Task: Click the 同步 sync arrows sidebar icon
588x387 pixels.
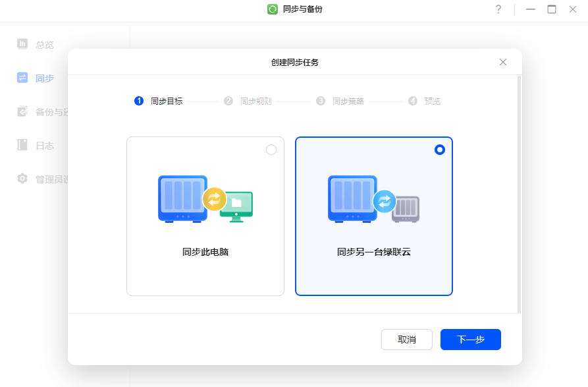Action: (x=22, y=78)
